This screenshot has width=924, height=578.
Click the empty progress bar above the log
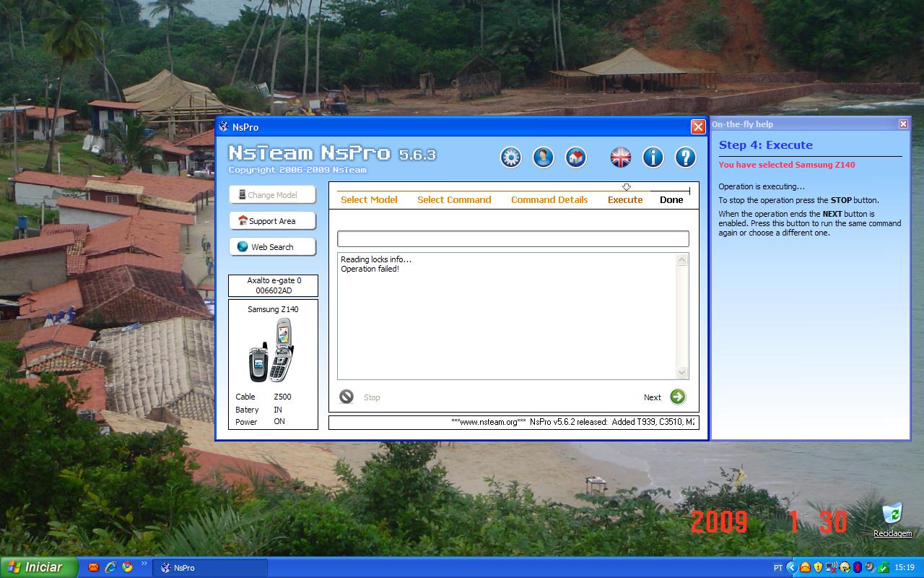tap(513, 238)
